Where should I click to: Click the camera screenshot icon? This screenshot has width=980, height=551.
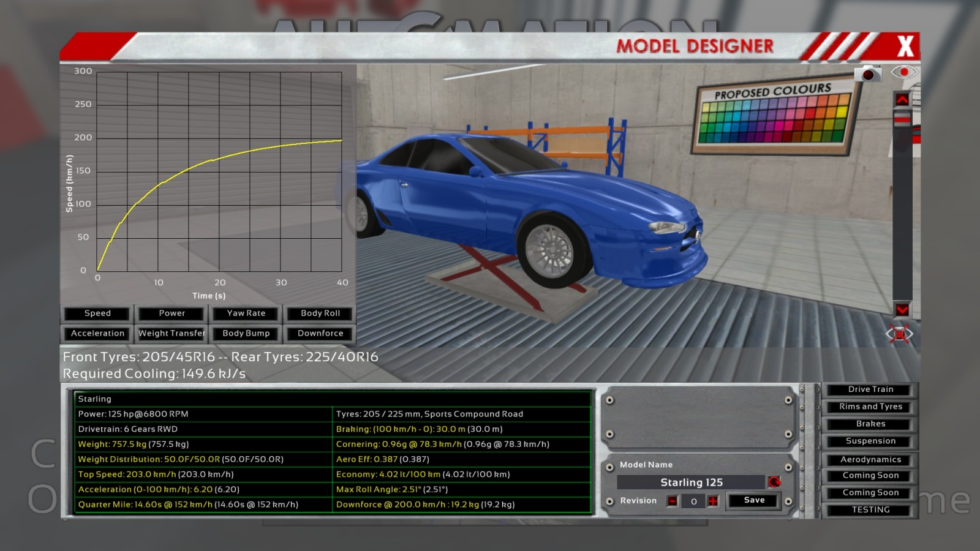[867, 74]
